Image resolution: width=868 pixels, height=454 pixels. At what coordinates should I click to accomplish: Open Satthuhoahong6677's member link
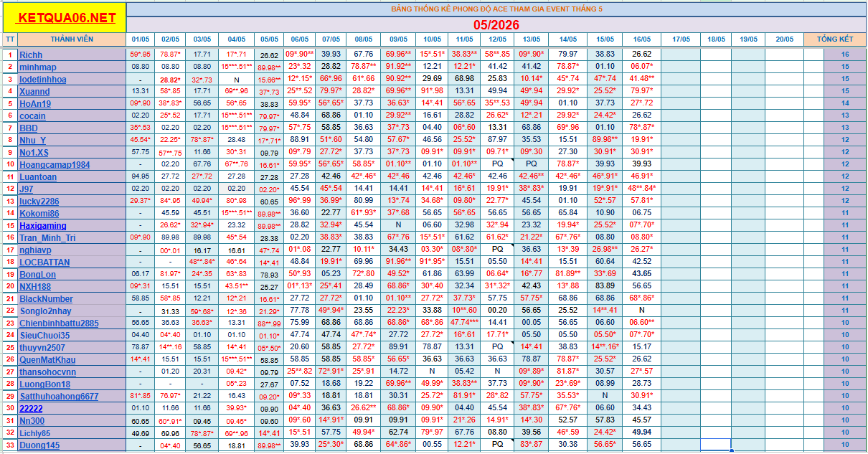point(59,396)
